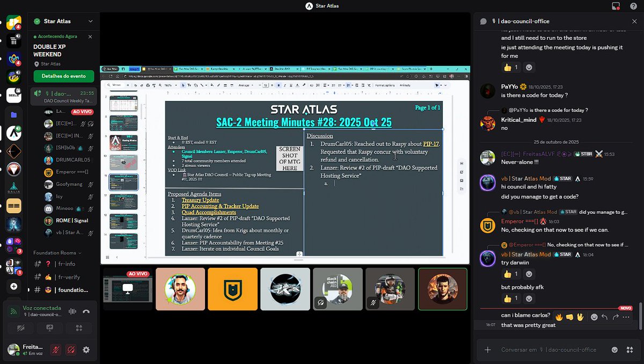The height and width of the screenshot is (364, 644).
Task: Reply to 'can i blame carlos?' message
Action: pyautogui.click(x=605, y=317)
